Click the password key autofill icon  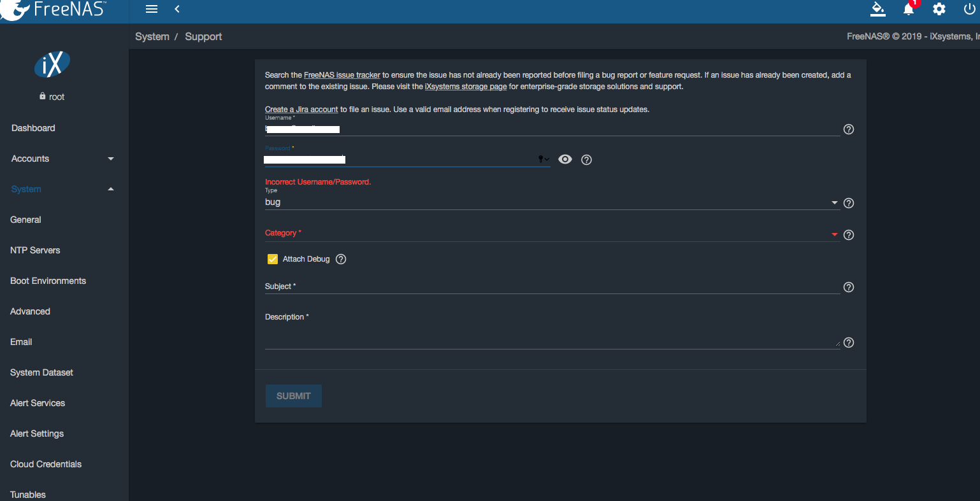544,159
